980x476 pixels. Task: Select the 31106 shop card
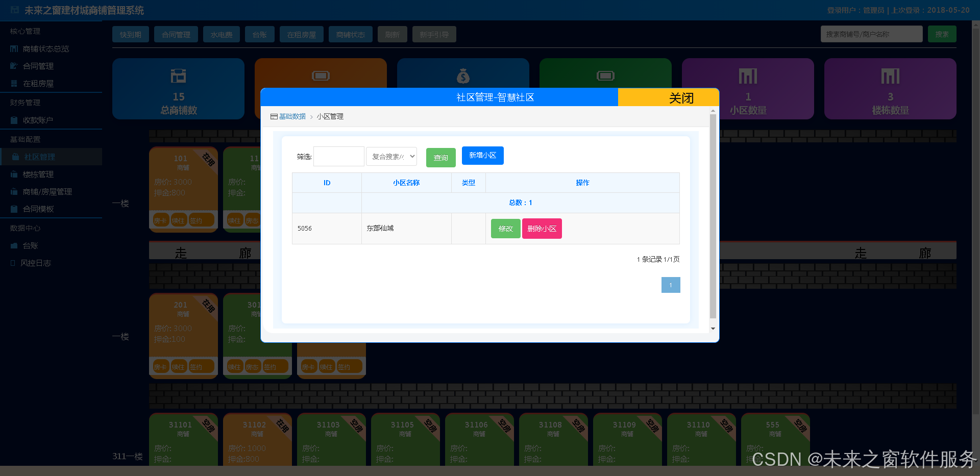pyautogui.click(x=479, y=439)
